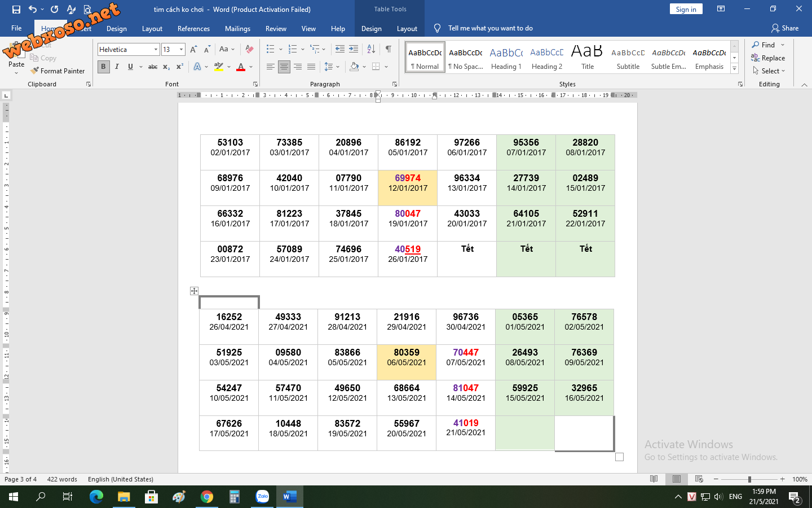This screenshot has height=508, width=812.
Task: Open the References ribbon tab
Action: [193, 29]
